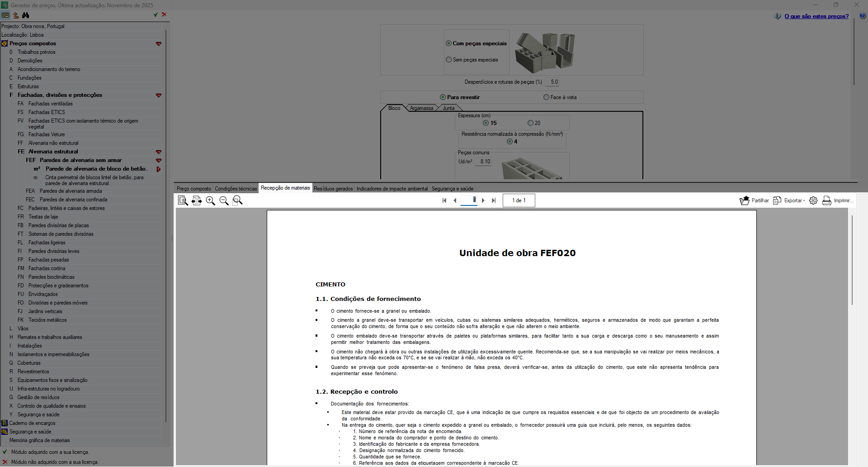Collapse the Preços compostos section

(159, 44)
